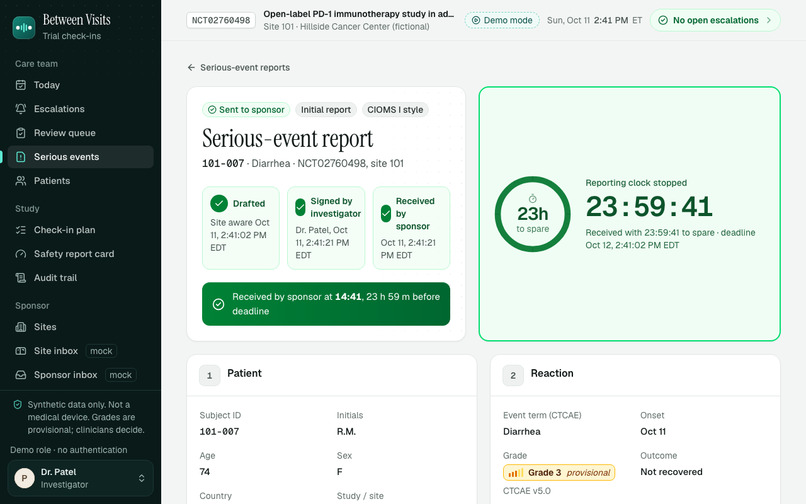Click the Reaction section number 2 badge

pos(513,375)
